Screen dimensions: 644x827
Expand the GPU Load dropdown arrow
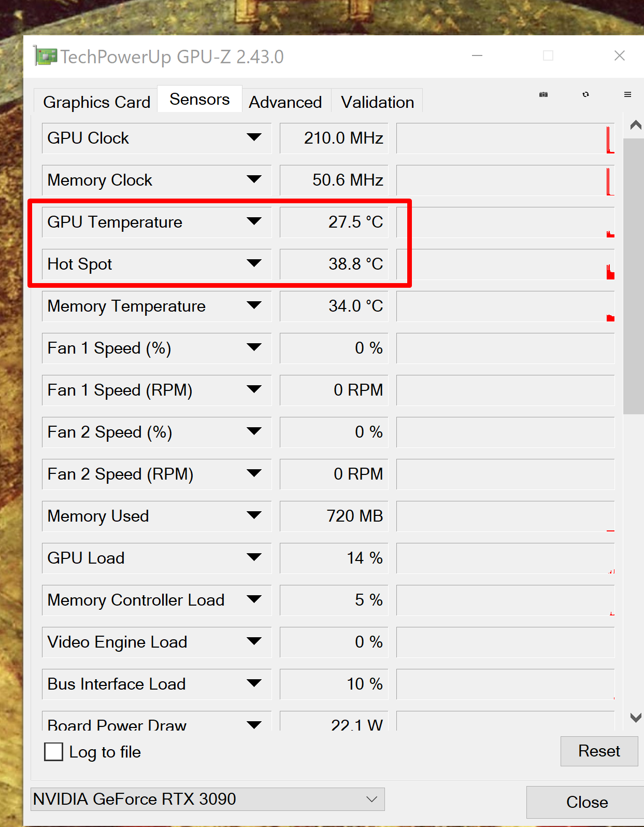[x=254, y=557]
